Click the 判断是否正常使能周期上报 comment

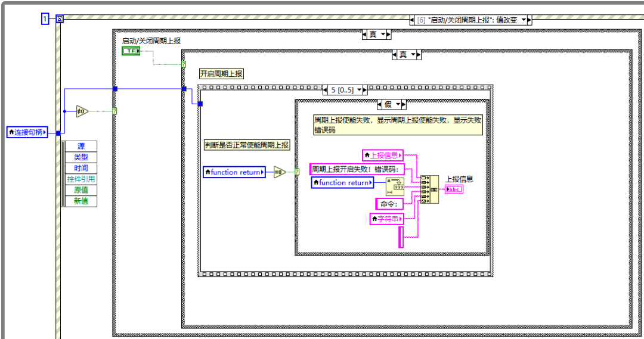[x=247, y=145]
